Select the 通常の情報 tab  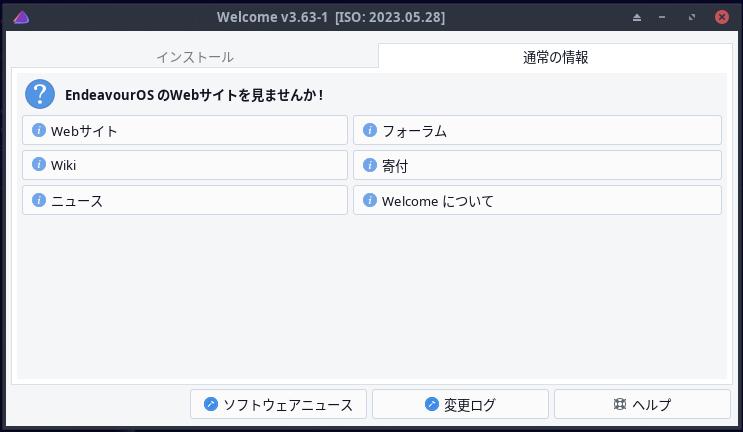555,57
